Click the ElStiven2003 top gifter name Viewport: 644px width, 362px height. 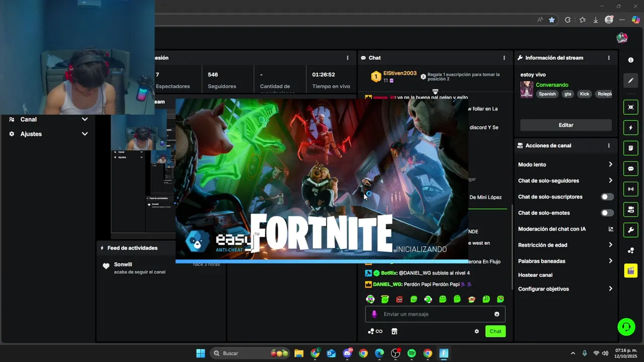[400, 73]
